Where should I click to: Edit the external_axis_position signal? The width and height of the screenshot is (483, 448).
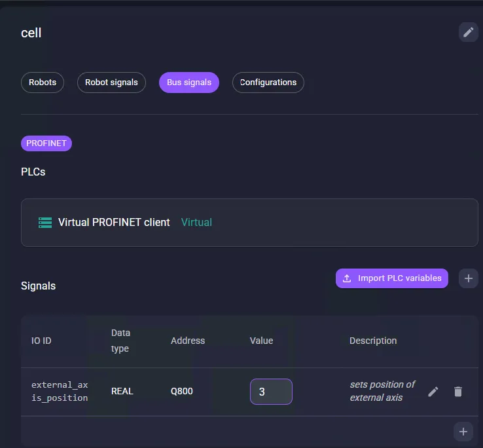[433, 392]
